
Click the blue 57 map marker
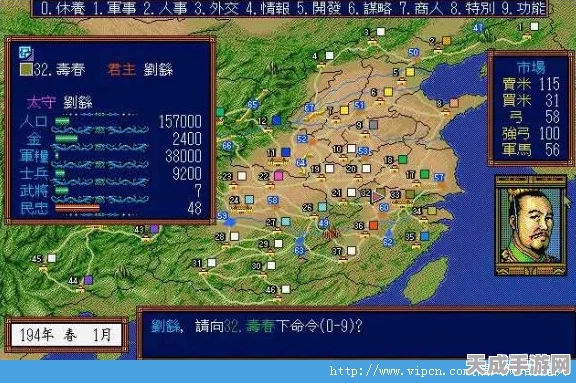[x=439, y=178]
